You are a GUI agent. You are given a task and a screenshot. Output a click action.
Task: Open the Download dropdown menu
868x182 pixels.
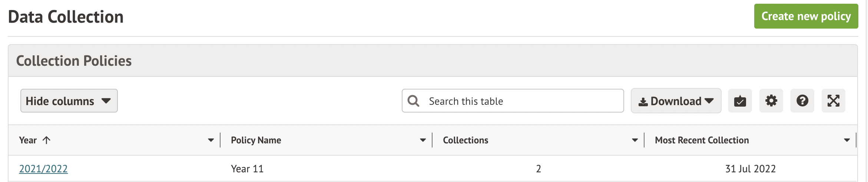(676, 101)
